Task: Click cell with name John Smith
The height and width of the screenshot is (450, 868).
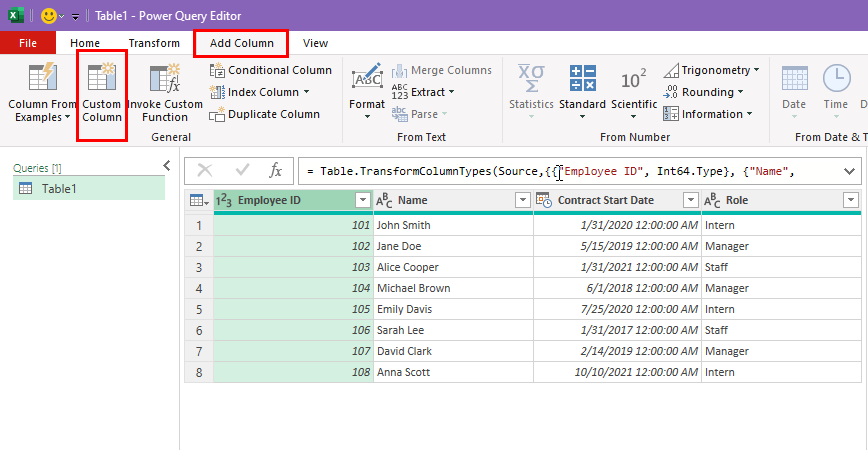Action: (x=453, y=225)
